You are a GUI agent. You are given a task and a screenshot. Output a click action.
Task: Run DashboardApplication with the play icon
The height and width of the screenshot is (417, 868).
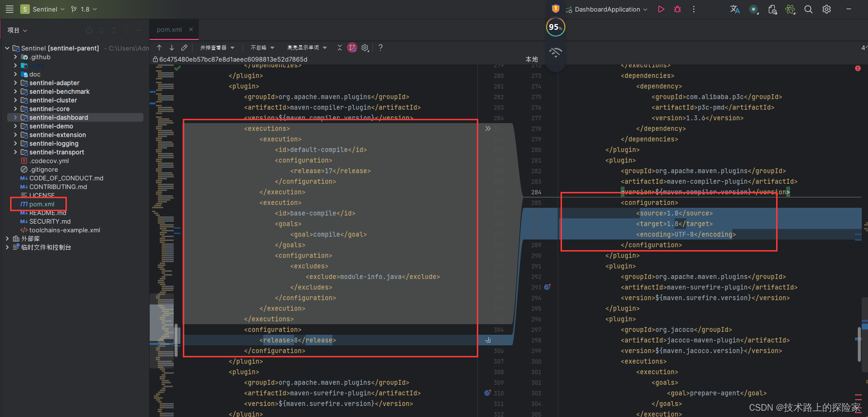tap(661, 9)
